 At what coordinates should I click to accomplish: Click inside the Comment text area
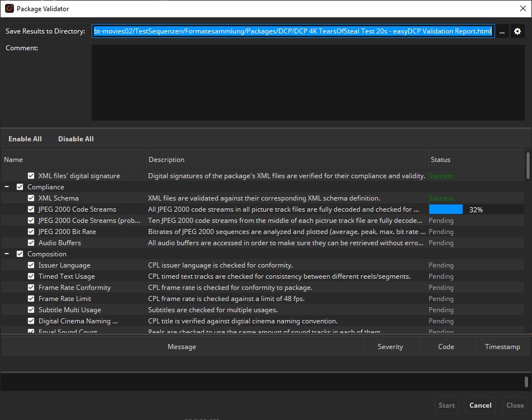click(x=307, y=83)
